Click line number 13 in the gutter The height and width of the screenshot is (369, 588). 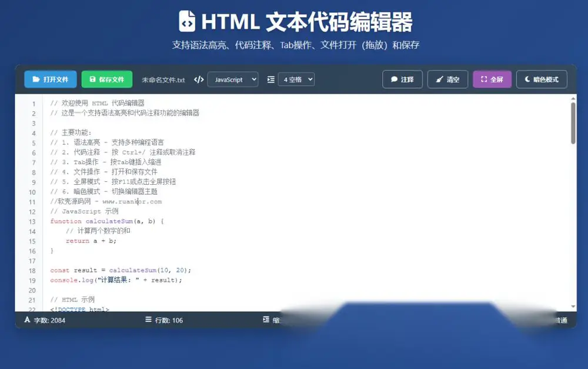tap(32, 221)
